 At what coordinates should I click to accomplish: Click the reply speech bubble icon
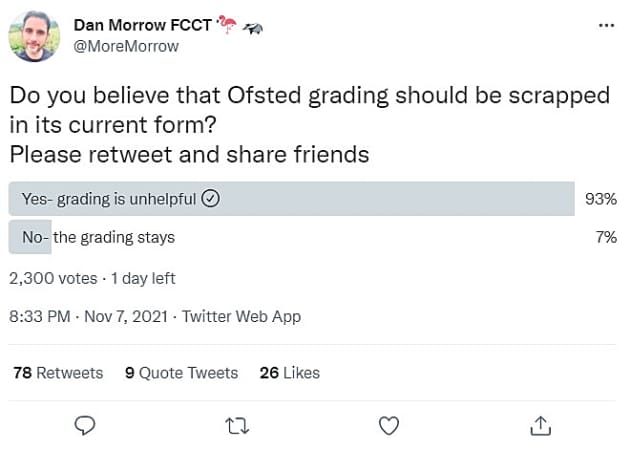tap(87, 425)
